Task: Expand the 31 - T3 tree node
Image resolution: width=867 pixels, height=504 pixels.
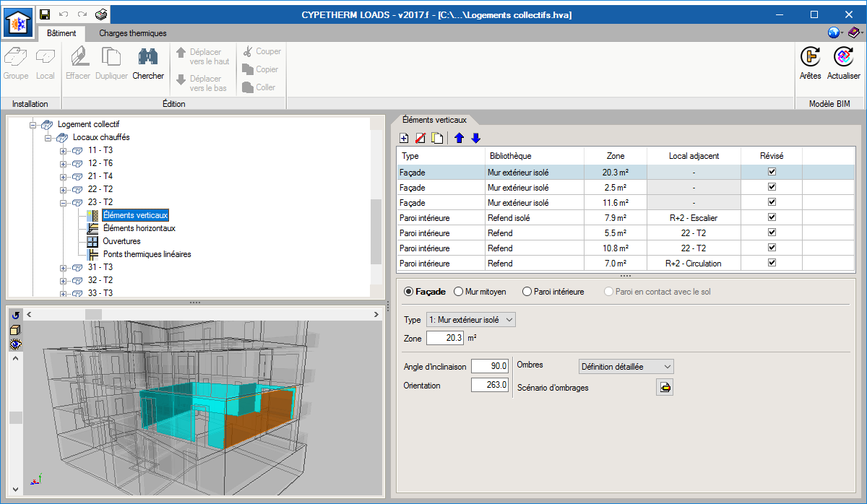Action: point(63,267)
